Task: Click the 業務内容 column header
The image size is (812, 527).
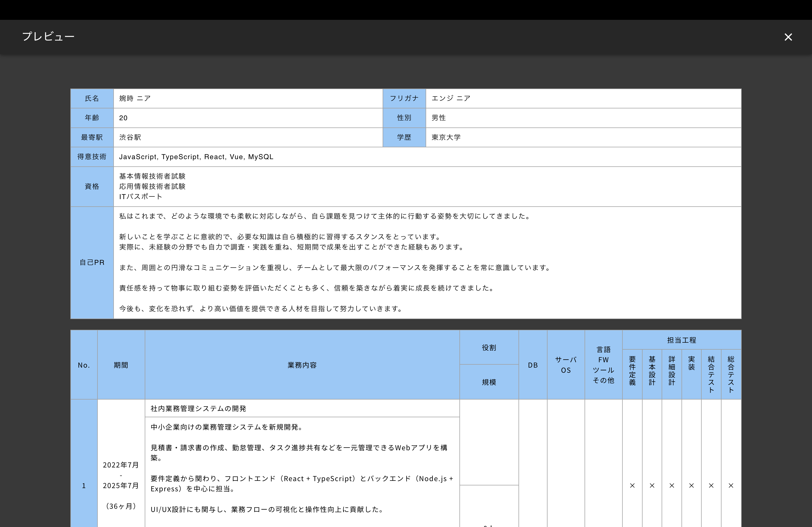Action: (x=302, y=365)
